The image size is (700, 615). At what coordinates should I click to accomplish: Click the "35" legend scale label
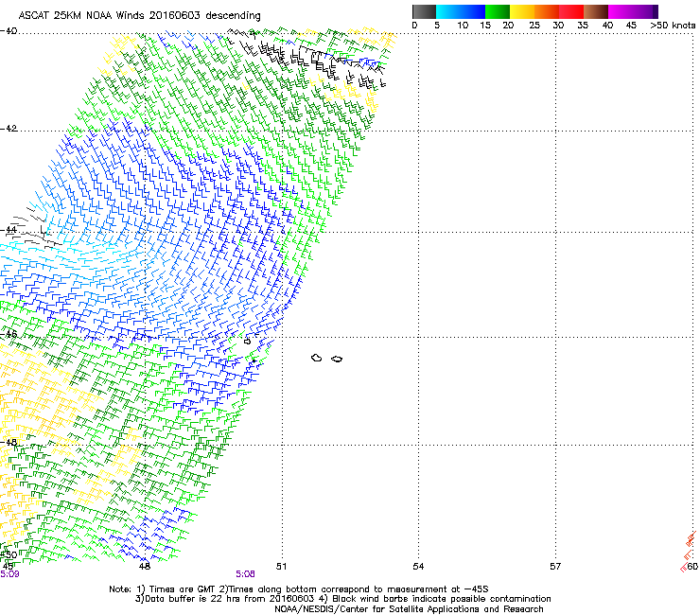pyautogui.click(x=583, y=26)
